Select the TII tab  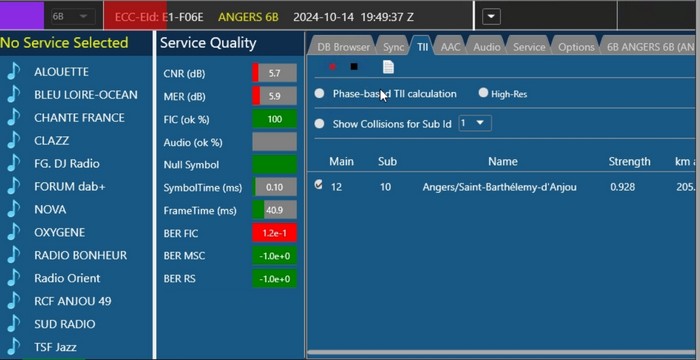[x=422, y=47]
